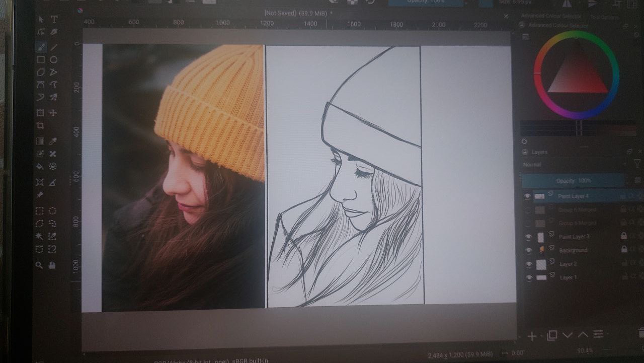644x363 pixels.
Task: Select the Freehand Path tool
Action: tap(54, 85)
